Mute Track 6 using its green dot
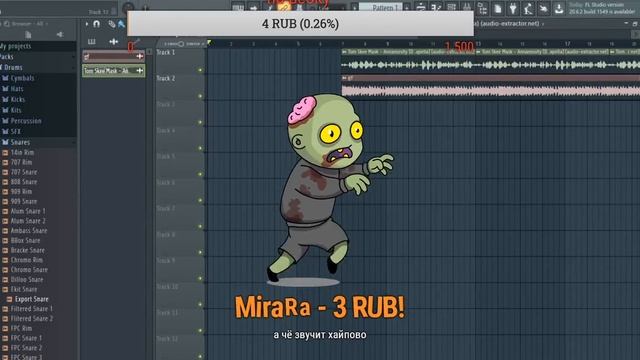Viewport: 640px width, 360px height. (x=200, y=200)
